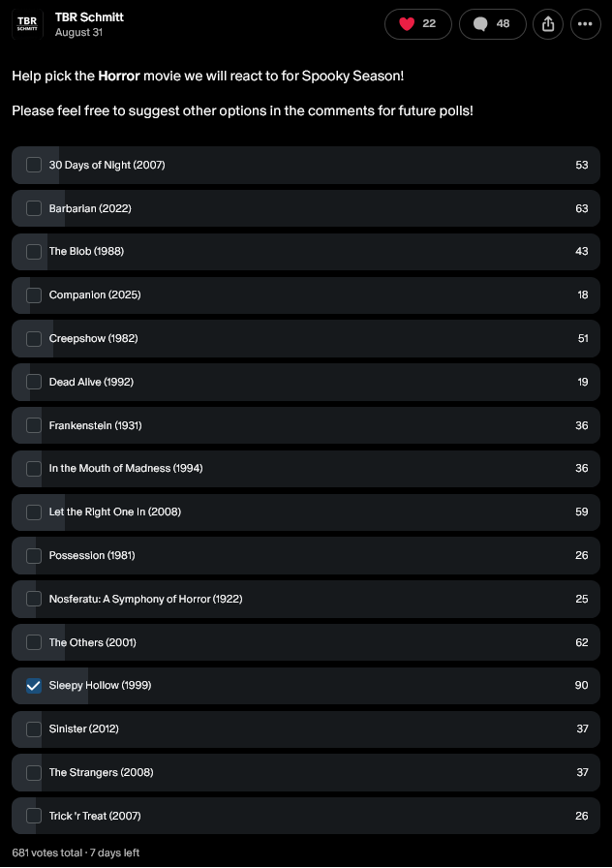612x868 pixels.
Task: Click the August 31 post date
Action: tap(78, 32)
